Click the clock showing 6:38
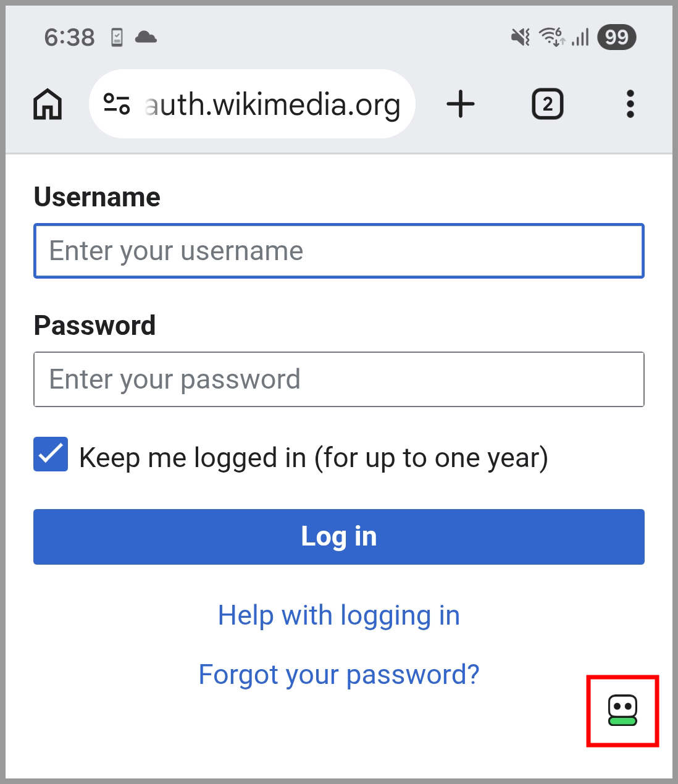 click(x=69, y=37)
